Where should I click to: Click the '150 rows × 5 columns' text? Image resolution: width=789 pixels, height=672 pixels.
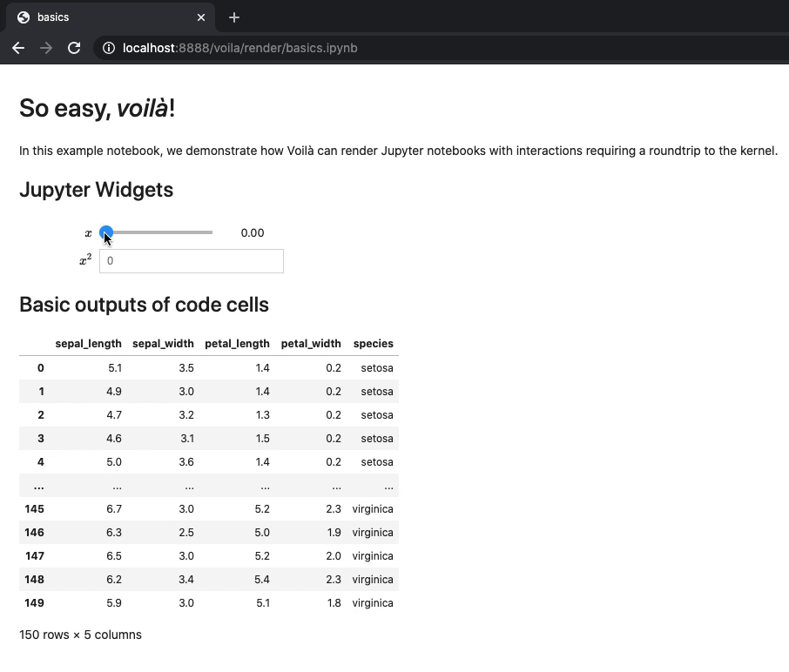80,635
